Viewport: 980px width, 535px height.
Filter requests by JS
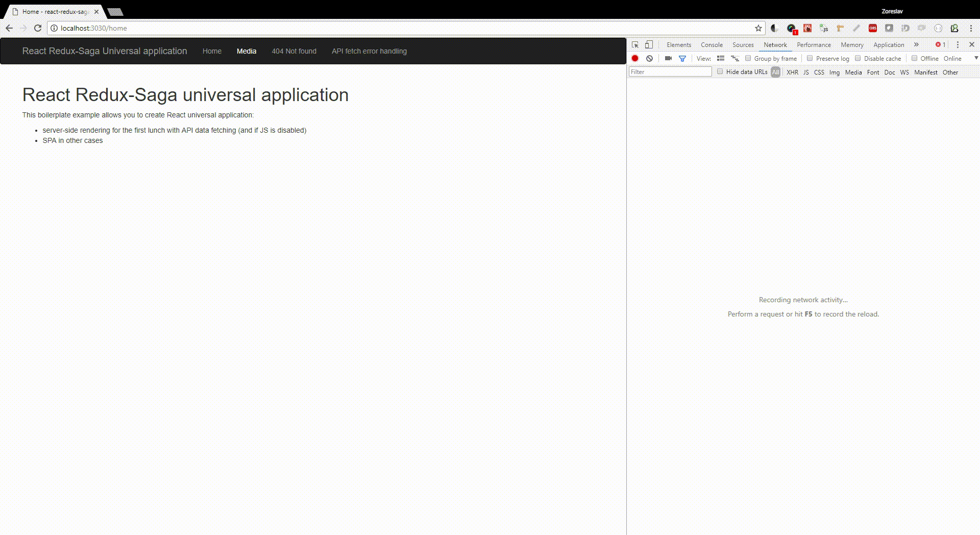pyautogui.click(x=806, y=72)
